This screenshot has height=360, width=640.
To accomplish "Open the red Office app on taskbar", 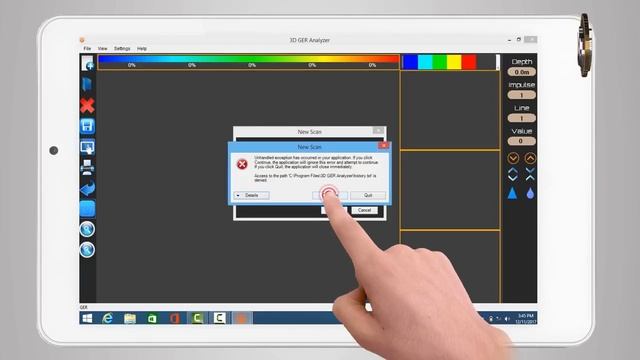I will [x=175, y=318].
